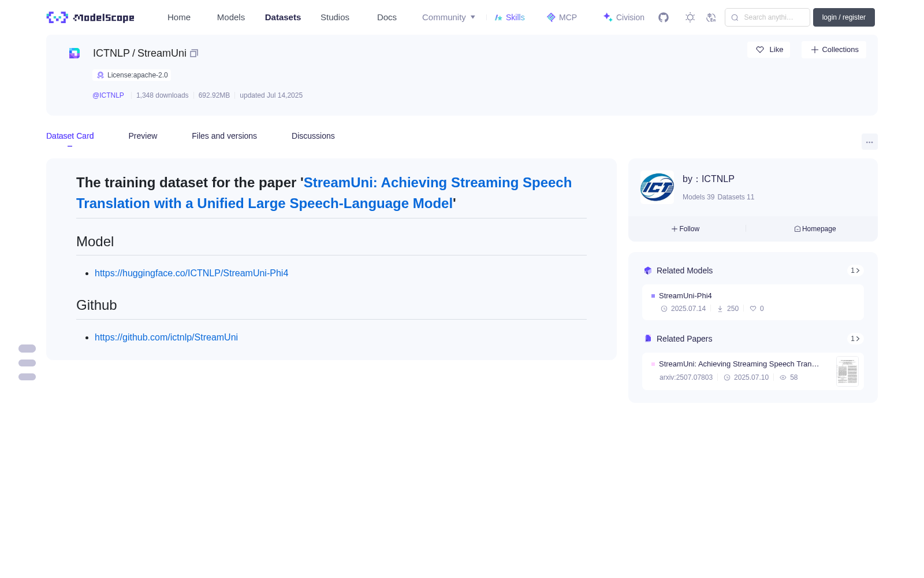Switch language with the translate icon
924x578 pixels.
[711, 17]
